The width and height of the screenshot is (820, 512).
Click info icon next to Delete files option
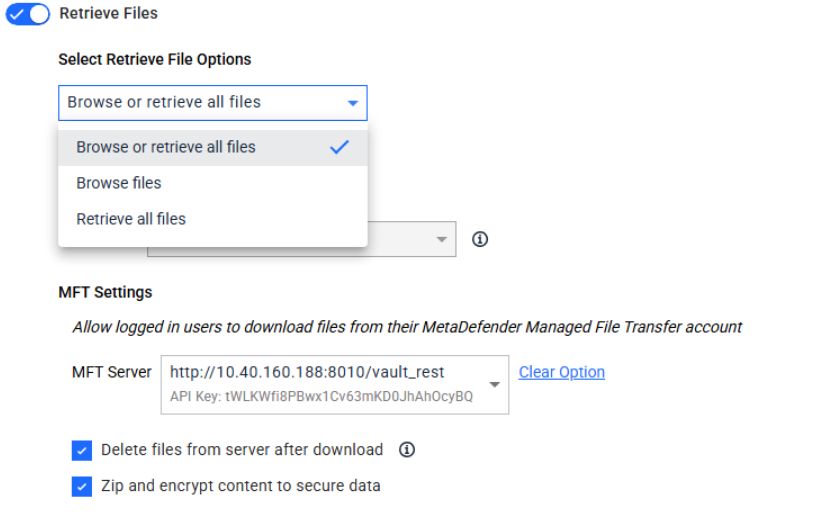pyautogui.click(x=407, y=450)
